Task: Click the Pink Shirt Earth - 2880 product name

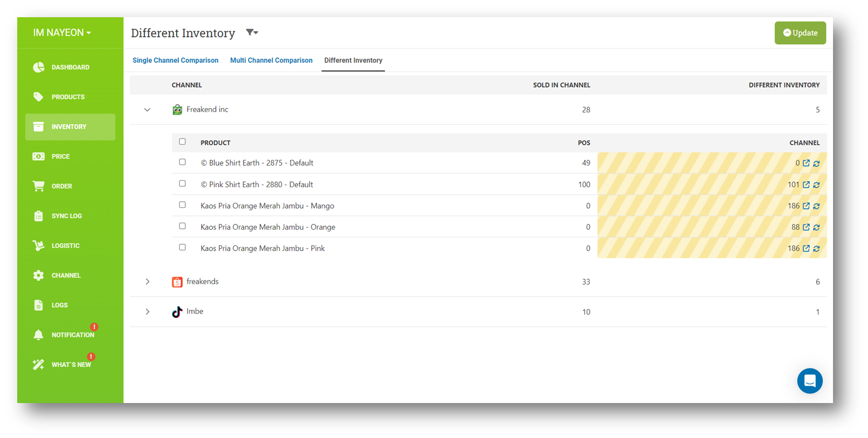Action: coord(257,185)
